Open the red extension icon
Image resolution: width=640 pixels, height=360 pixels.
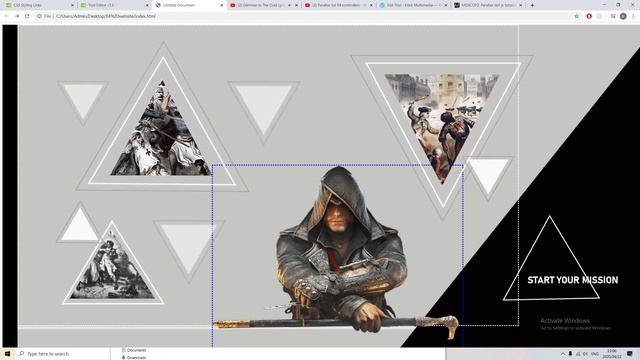[589, 16]
